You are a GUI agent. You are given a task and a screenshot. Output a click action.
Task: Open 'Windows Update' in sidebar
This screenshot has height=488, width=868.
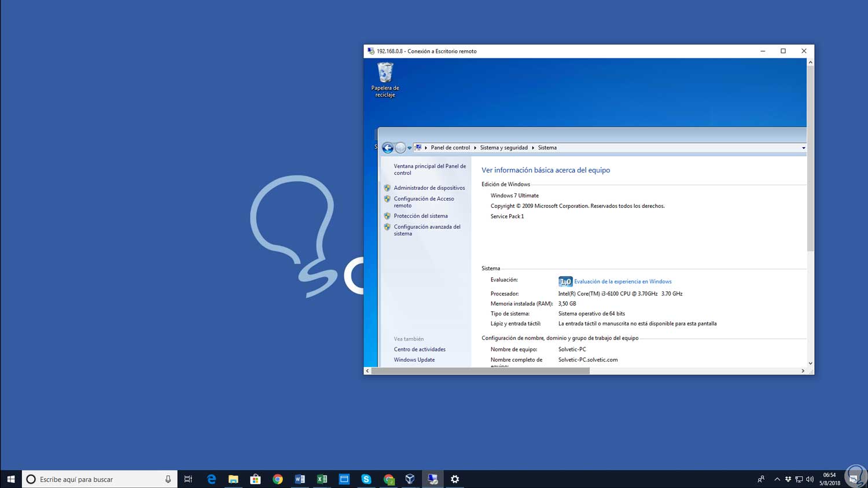(x=414, y=360)
